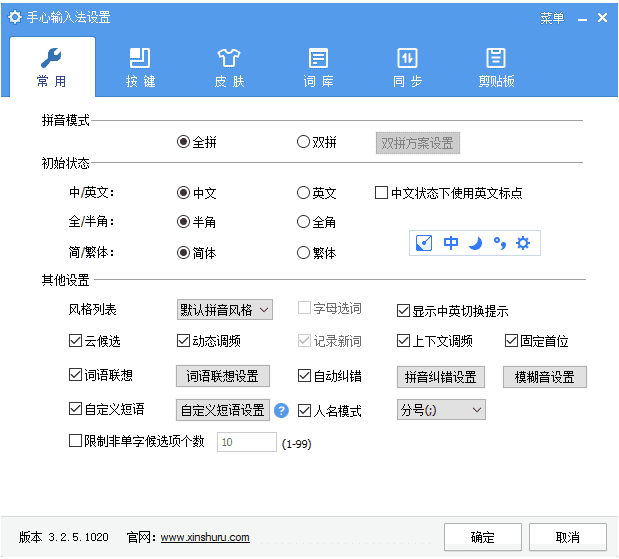Viewport: 619px width, 559px height.
Task: Switch to the 词库 dictionary tab
Action: 318,66
